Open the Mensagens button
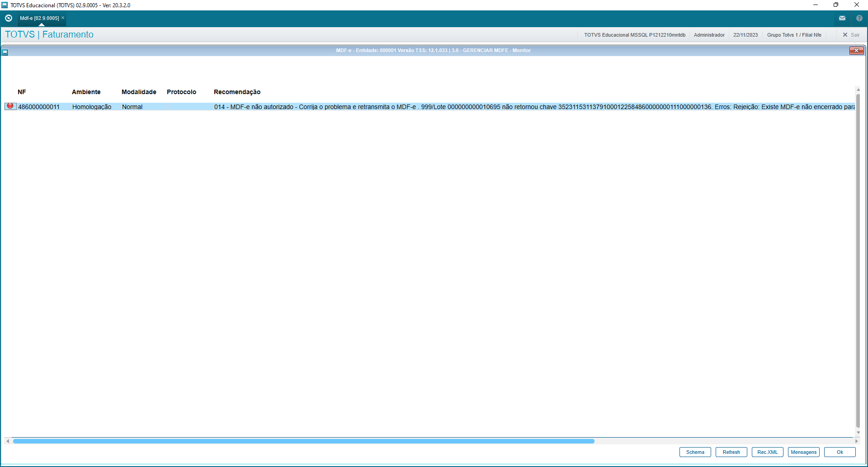This screenshot has height=467, width=868. (804, 452)
